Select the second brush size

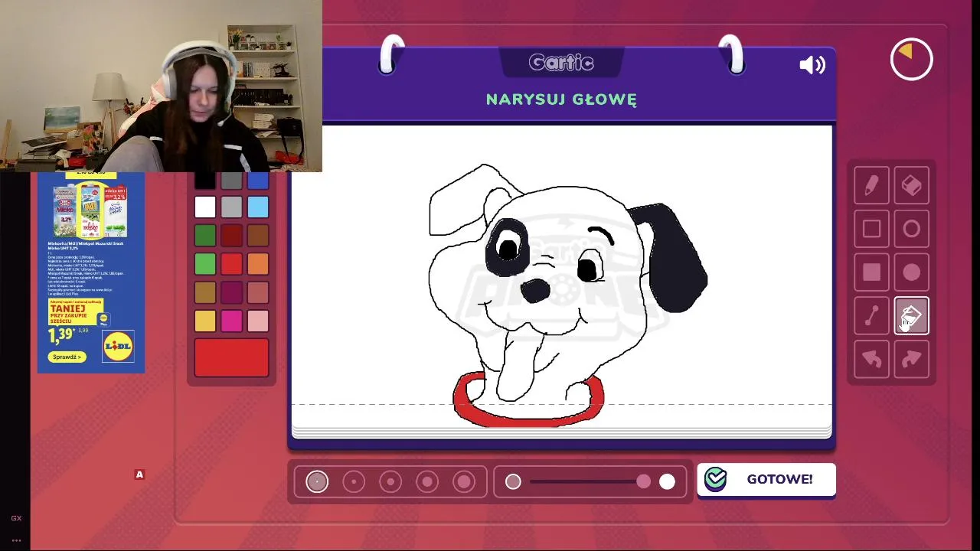coord(354,481)
